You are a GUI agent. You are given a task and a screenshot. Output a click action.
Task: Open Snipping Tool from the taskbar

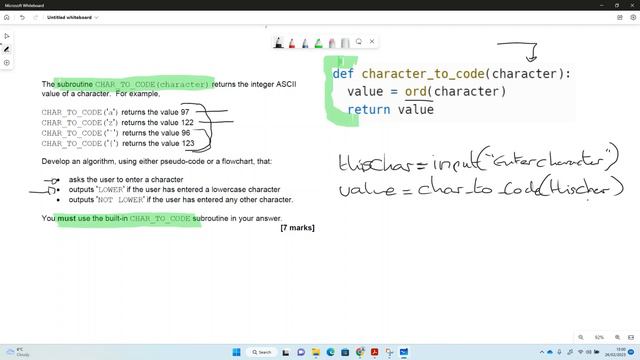click(x=389, y=352)
